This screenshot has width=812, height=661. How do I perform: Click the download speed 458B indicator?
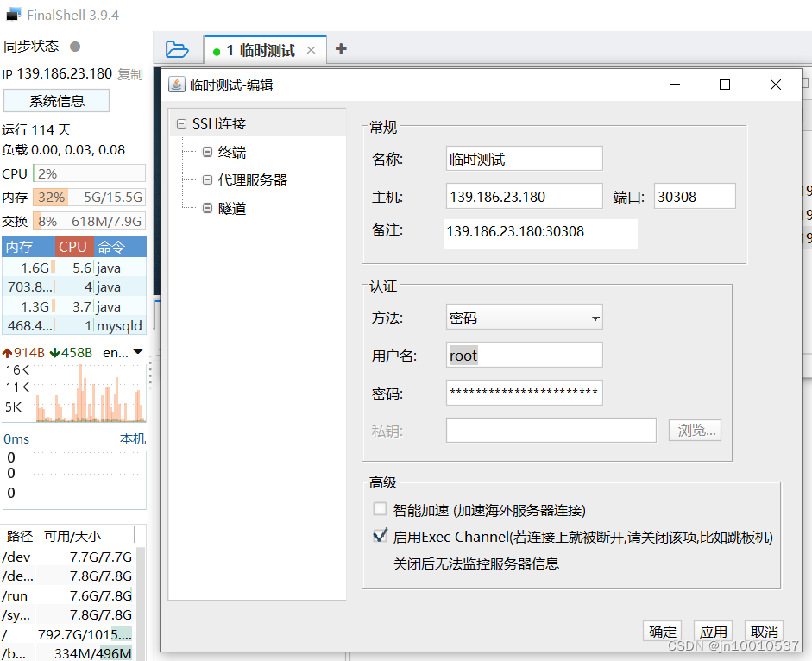(x=71, y=353)
